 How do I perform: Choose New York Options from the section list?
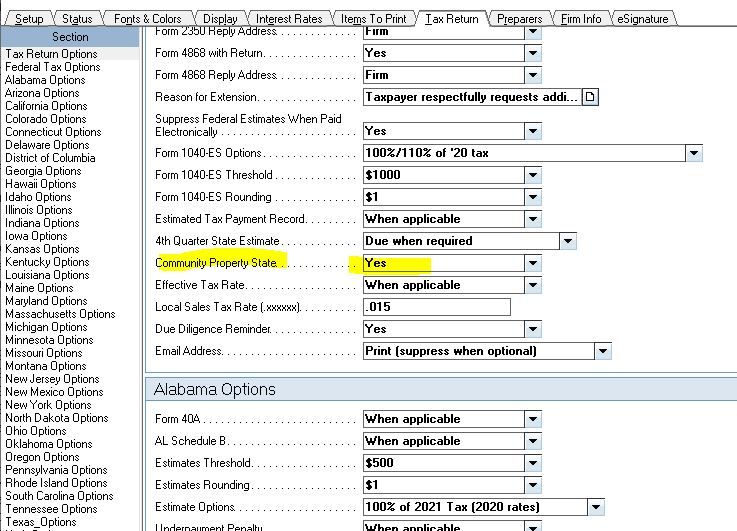tap(48, 405)
